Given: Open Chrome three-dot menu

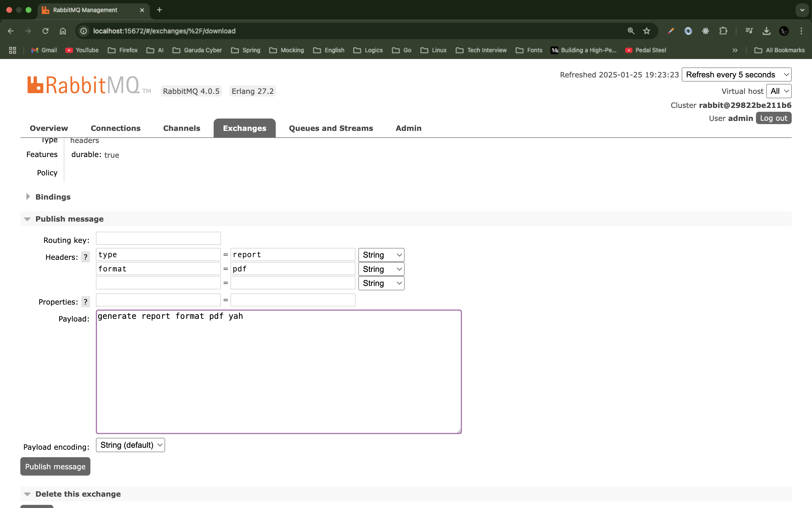Looking at the screenshot, I should pyautogui.click(x=801, y=31).
